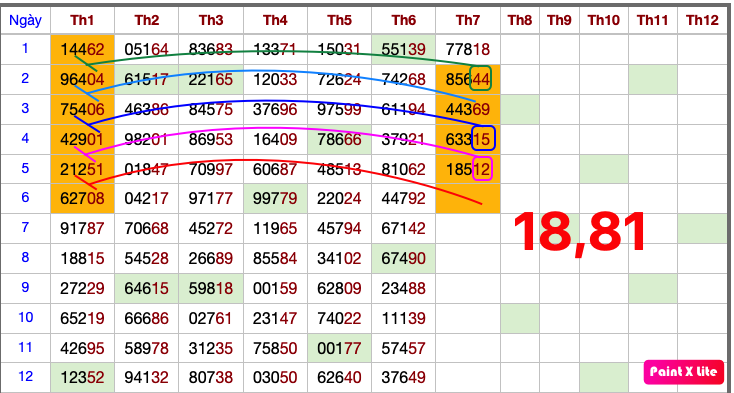Click day 6 row label

pos(25,197)
